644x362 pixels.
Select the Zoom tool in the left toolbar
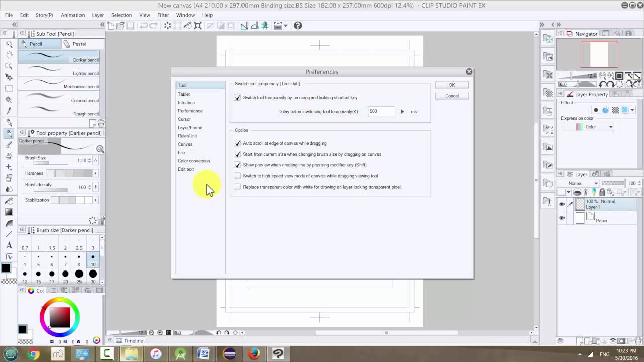click(x=9, y=46)
